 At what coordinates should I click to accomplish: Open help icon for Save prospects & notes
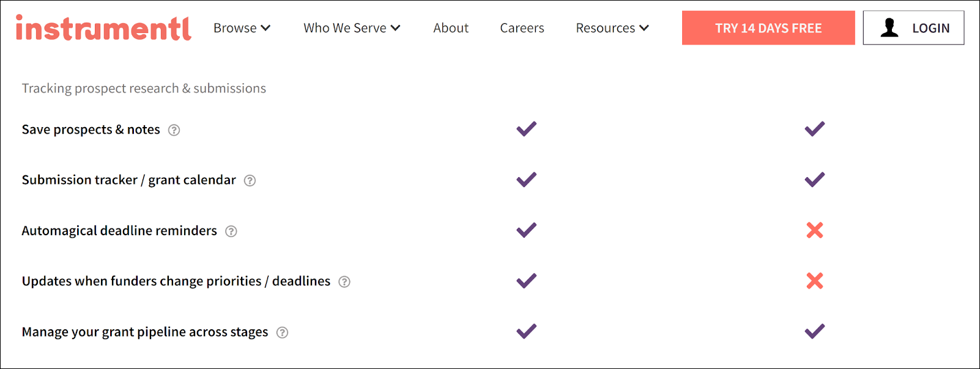pyautogui.click(x=174, y=130)
